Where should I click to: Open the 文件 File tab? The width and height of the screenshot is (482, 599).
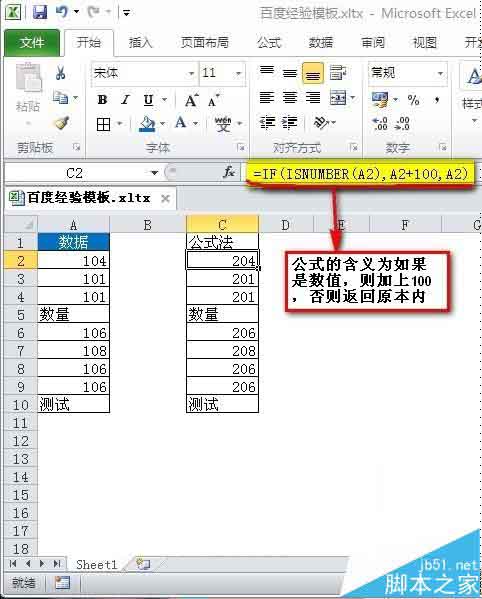[32, 42]
